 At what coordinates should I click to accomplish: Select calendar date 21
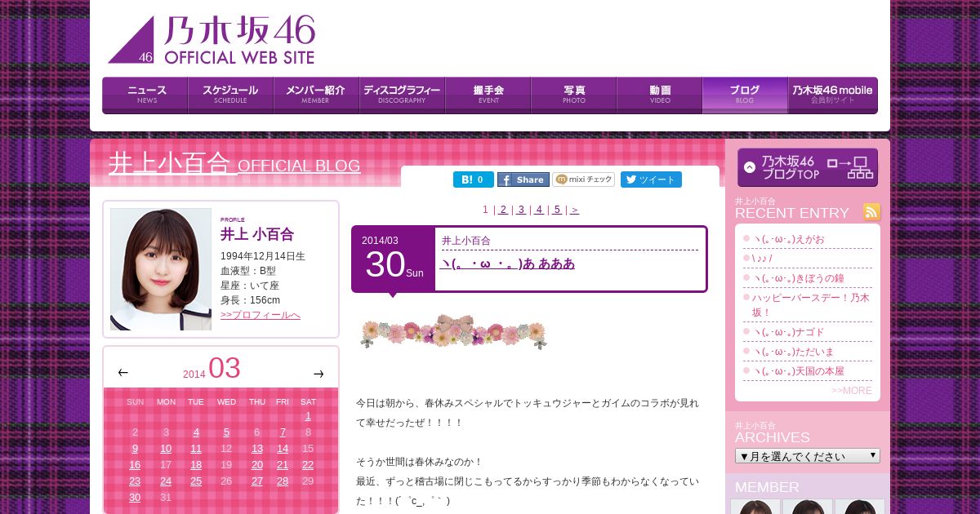point(283,465)
